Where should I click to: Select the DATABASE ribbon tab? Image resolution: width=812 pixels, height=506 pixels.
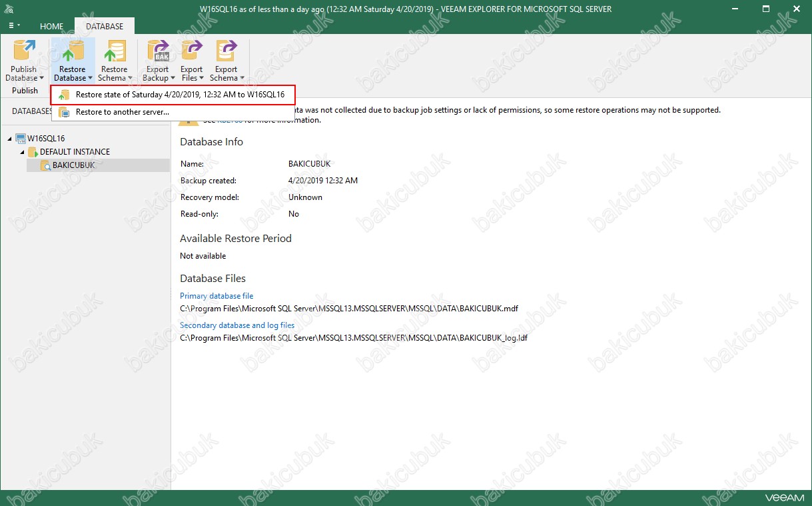click(105, 27)
